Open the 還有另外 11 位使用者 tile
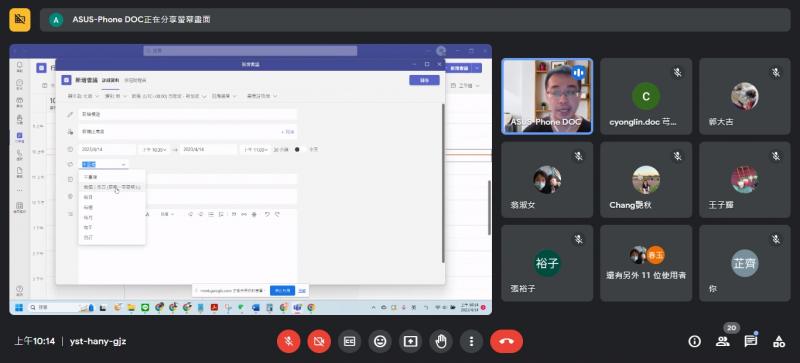Image resolution: width=800 pixels, height=363 pixels. coord(646,263)
